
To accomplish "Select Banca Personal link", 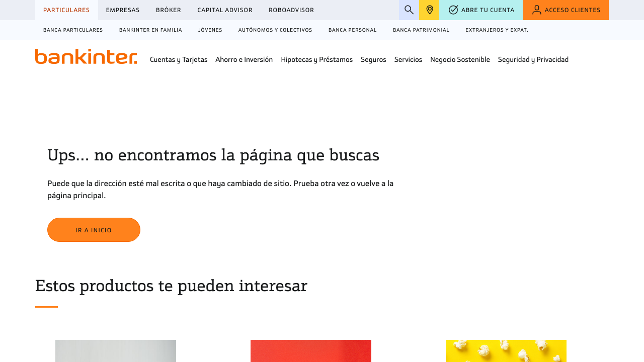I will [x=353, y=30].
